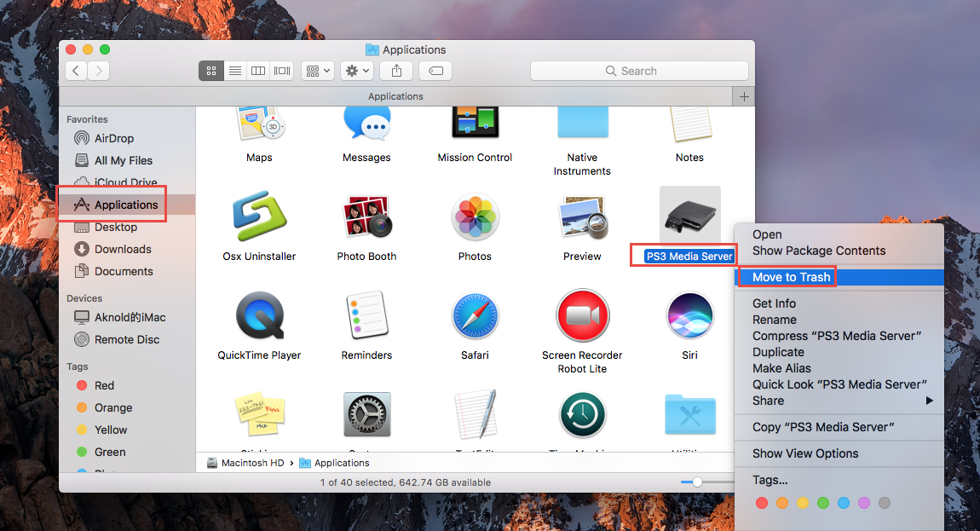Switch to column view

click(257, 71)
